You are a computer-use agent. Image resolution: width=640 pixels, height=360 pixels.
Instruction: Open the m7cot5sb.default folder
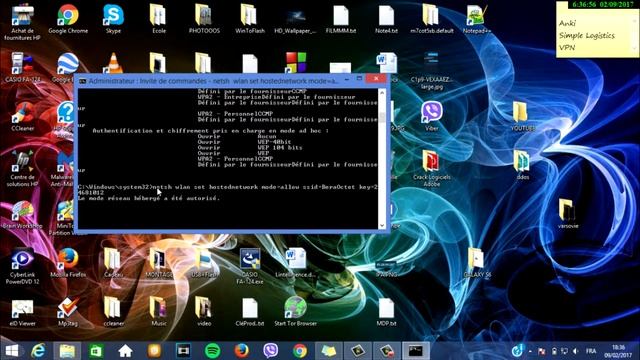432,19
